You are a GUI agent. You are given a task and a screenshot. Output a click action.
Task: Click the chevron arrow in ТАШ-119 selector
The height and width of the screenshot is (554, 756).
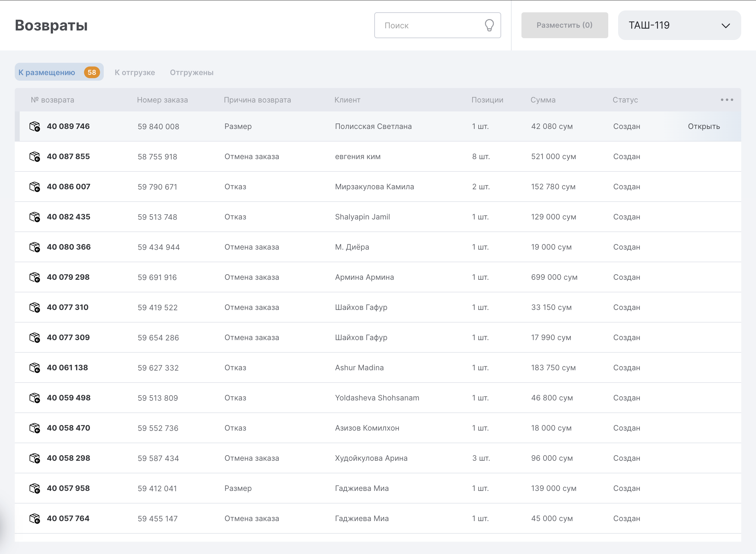click(726, 26)
